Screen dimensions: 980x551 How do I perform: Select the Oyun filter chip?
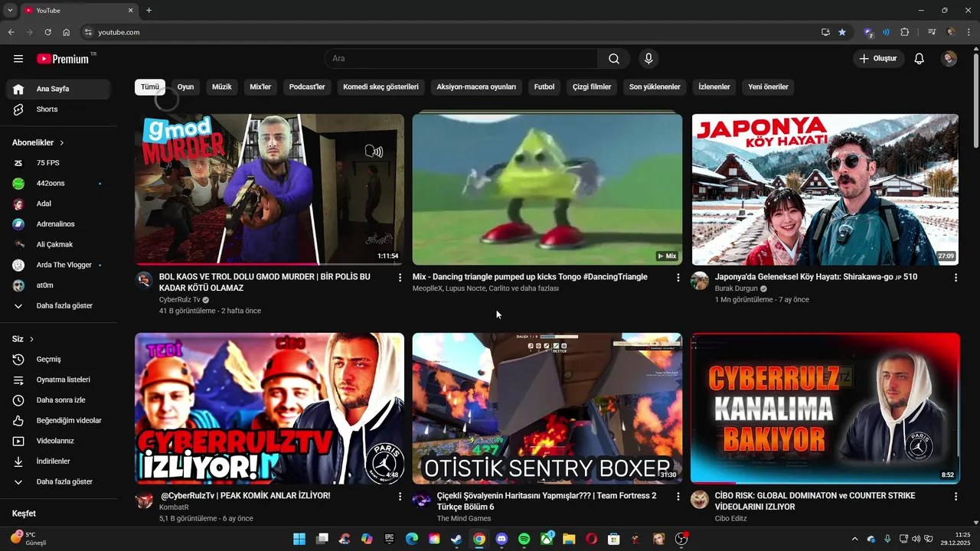click(x=186, y=87)
